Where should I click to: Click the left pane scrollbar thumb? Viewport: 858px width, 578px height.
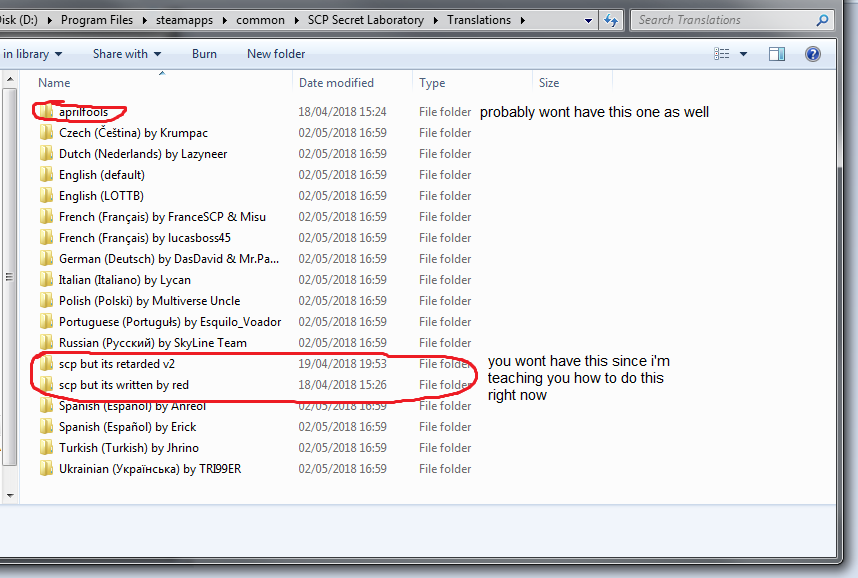pyautogui.click(x=9, y=276)
